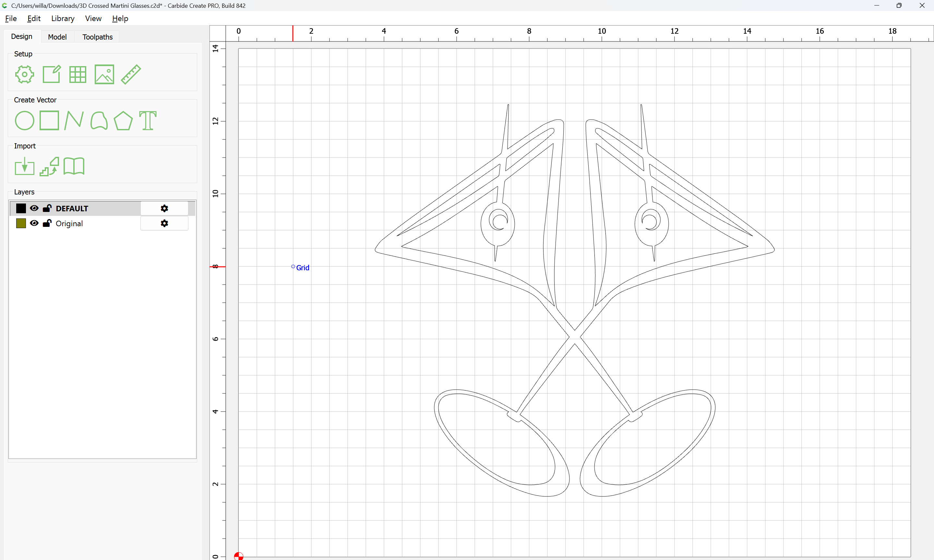This screenshot has width=934, height=560.
Task: Click the red origin marker on canvas
Action: point(238,556)
